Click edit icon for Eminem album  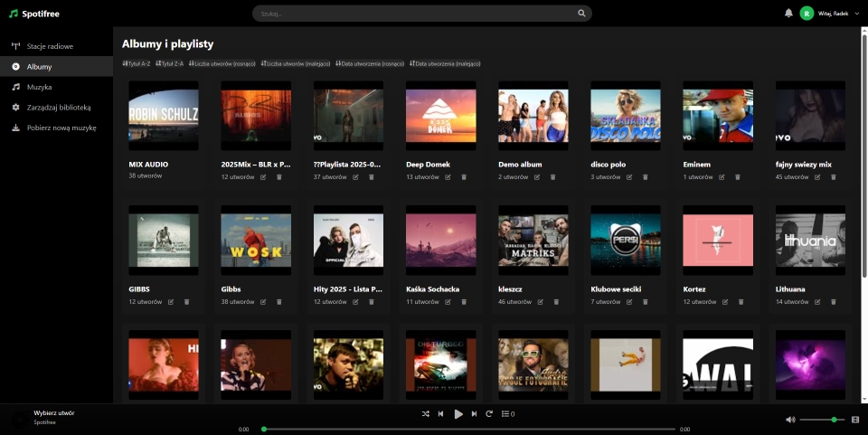pos(721,177)
